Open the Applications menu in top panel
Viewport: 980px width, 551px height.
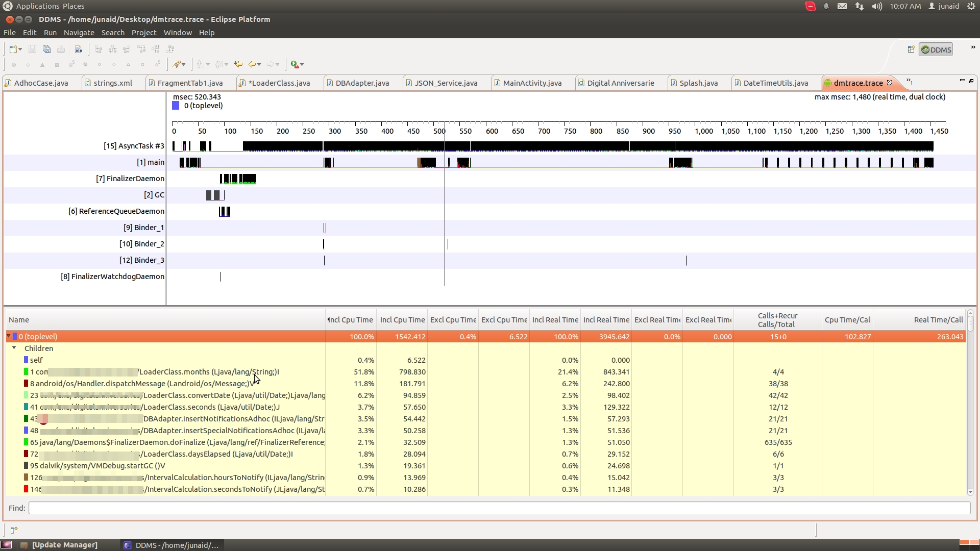pyautogui.click(x=38, y=6)
